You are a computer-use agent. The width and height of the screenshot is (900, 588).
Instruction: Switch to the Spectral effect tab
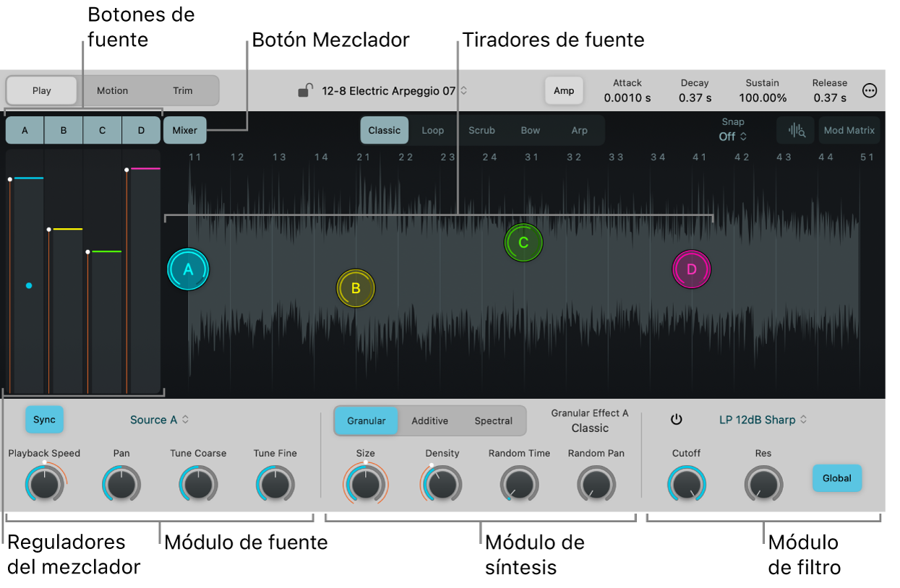[493, 421]
